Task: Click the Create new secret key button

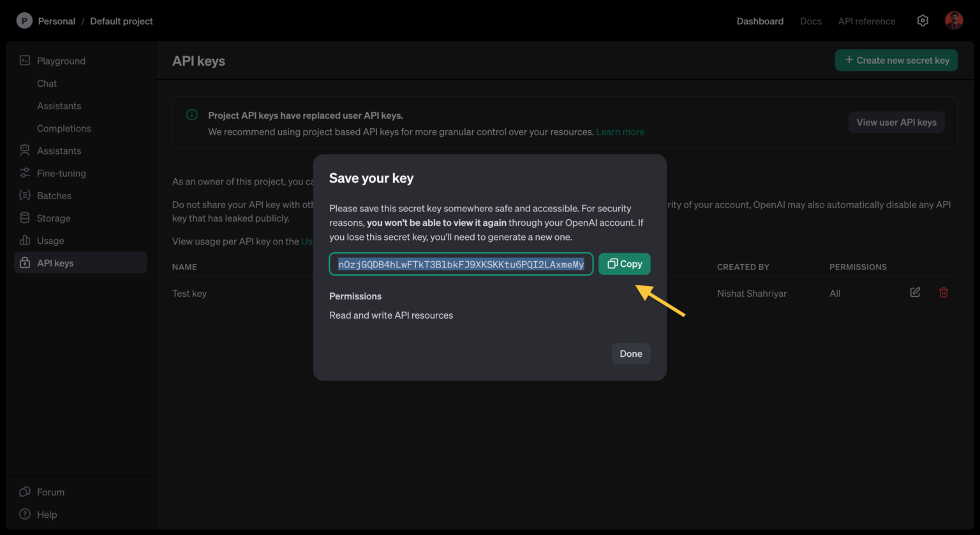Action: point(896,61)
